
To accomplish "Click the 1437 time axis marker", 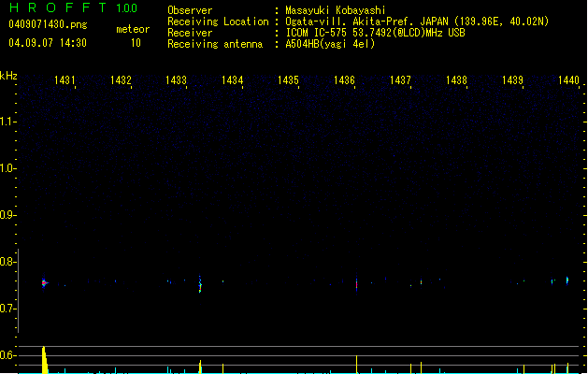I will [400, 80].
